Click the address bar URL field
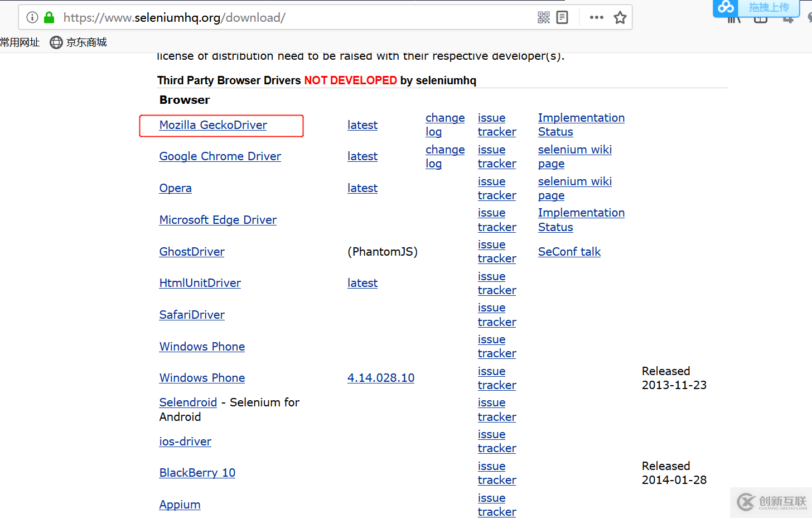812x518 pixels. [279, 17]
